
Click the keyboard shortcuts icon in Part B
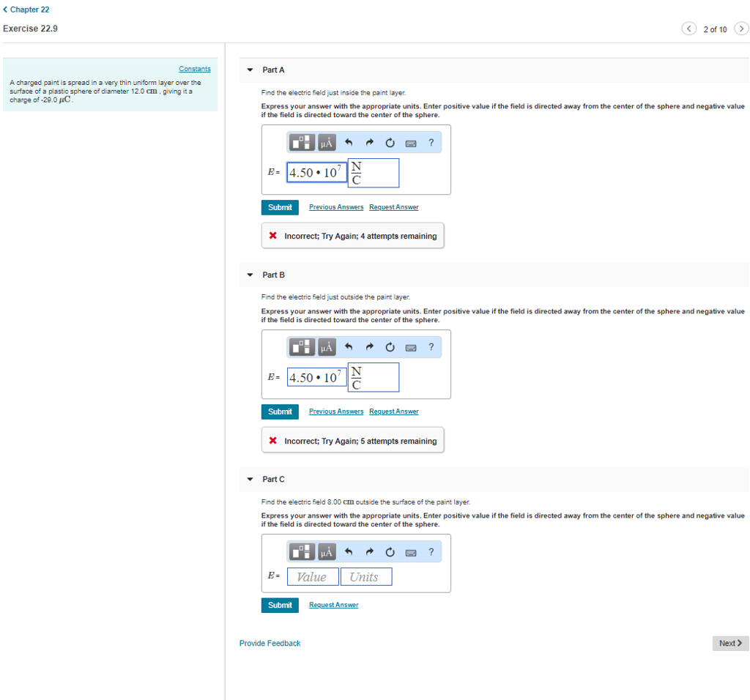point(410,347)
